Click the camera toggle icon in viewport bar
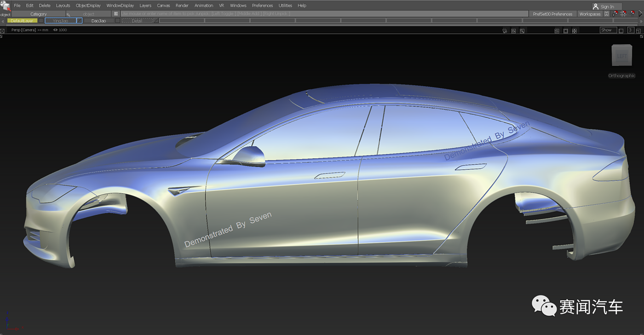644x335 pixels. [x=505, y=31]
